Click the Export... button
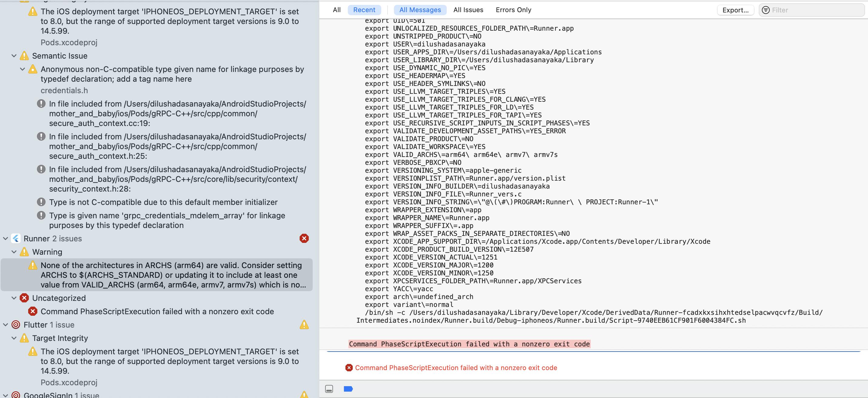This screenshot has width=868, height=398. (735, 10)
